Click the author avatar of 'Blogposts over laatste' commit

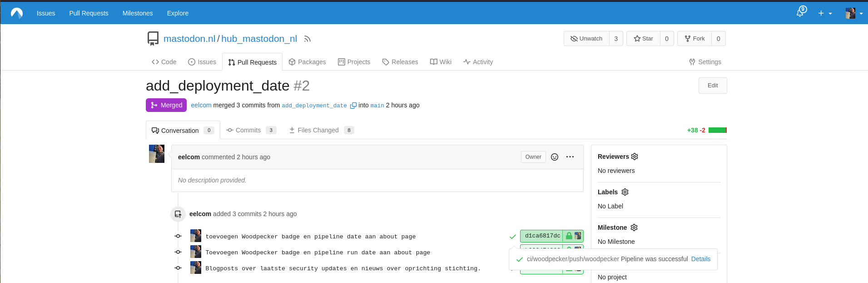[196, 268]
